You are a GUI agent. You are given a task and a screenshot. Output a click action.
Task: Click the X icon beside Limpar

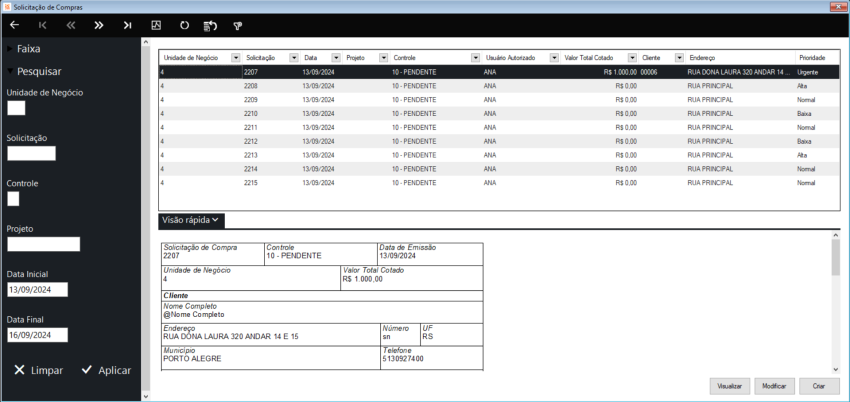coord(20,370)
